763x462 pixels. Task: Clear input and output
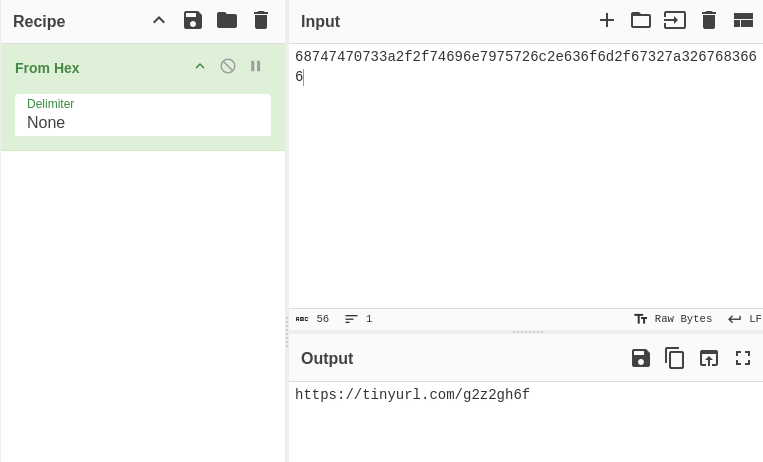[709, 20]
